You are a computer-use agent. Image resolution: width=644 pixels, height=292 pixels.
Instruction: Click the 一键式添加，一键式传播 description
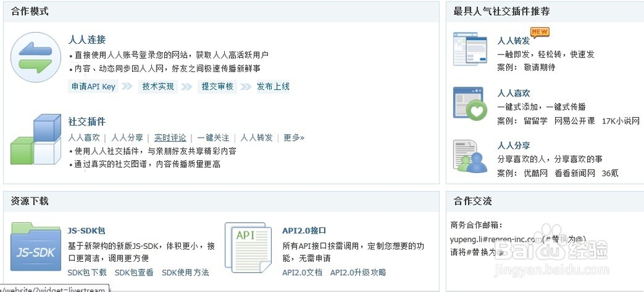pyautogui.click(x=542, y=107)
